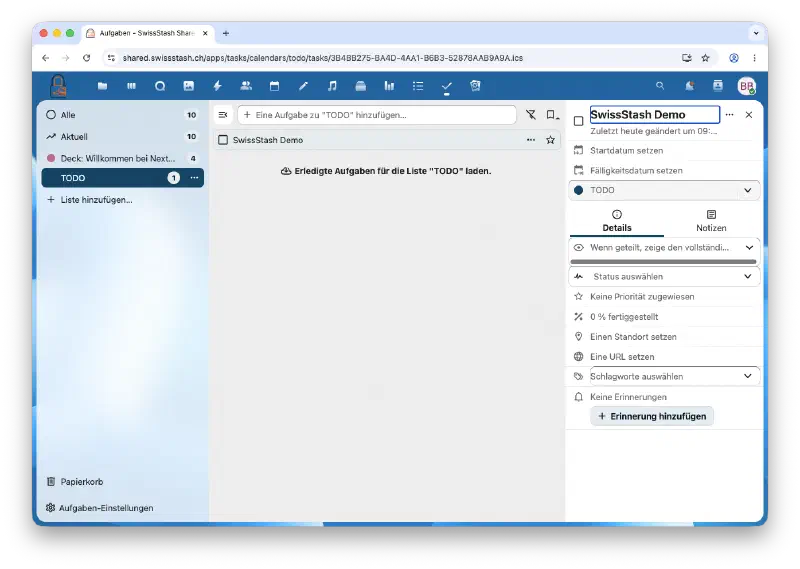Open the Calendar app icon

coord(274,86)
